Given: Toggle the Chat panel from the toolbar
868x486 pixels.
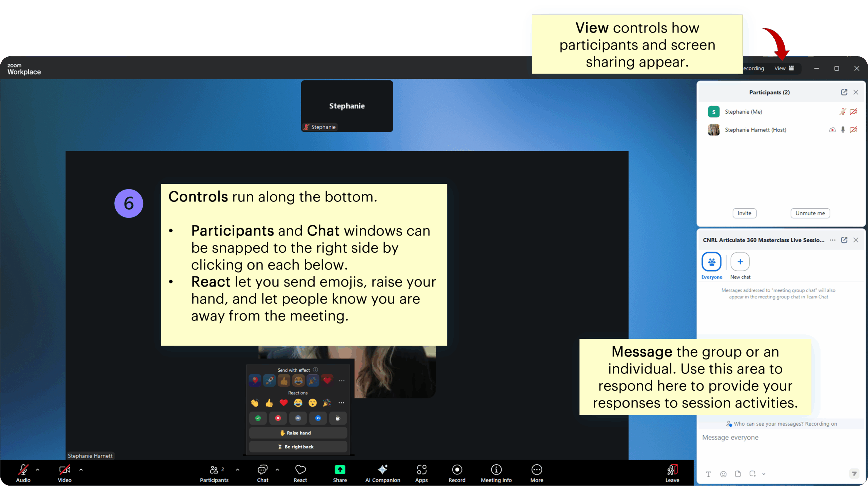Looking at the screenshot, I should tap(262, 473).
